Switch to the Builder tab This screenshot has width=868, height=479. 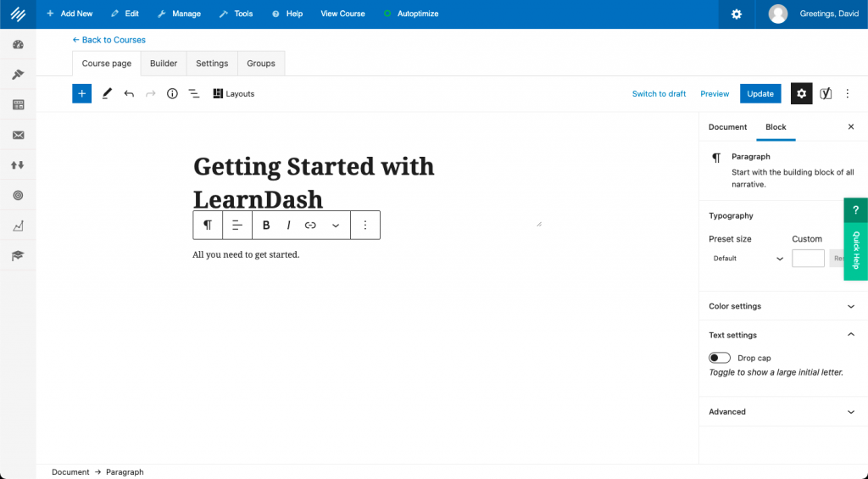(x=164, y=64)
